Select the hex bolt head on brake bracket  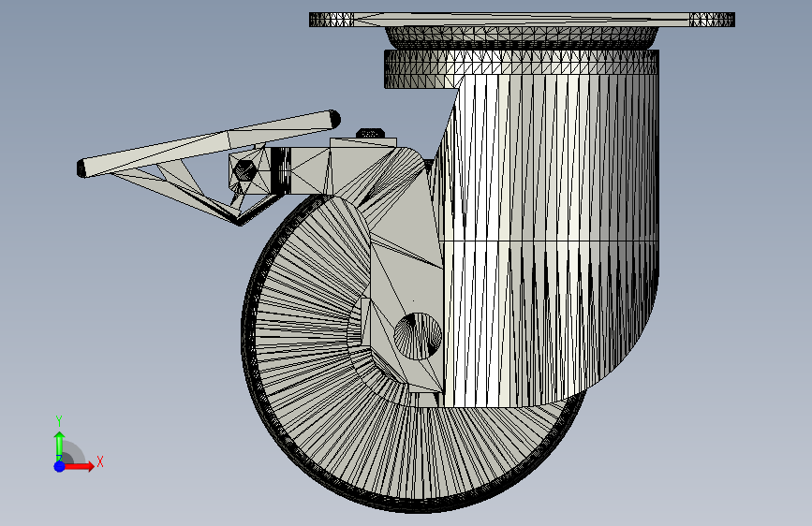[x=244, y=169]
